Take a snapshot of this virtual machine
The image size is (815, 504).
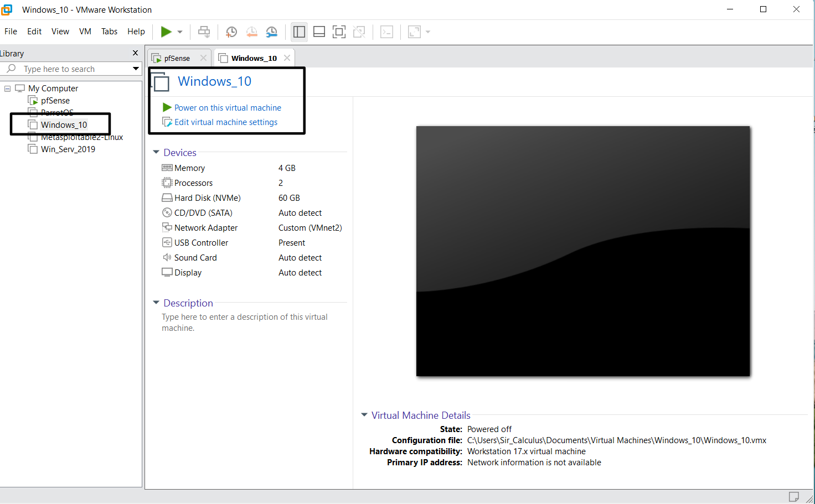[231, 32]
